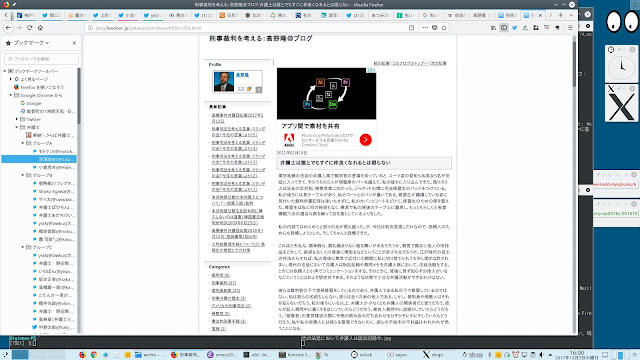Switch to emacs window in taskbar
Screen dimensions: 640x360
coord(222,355)
